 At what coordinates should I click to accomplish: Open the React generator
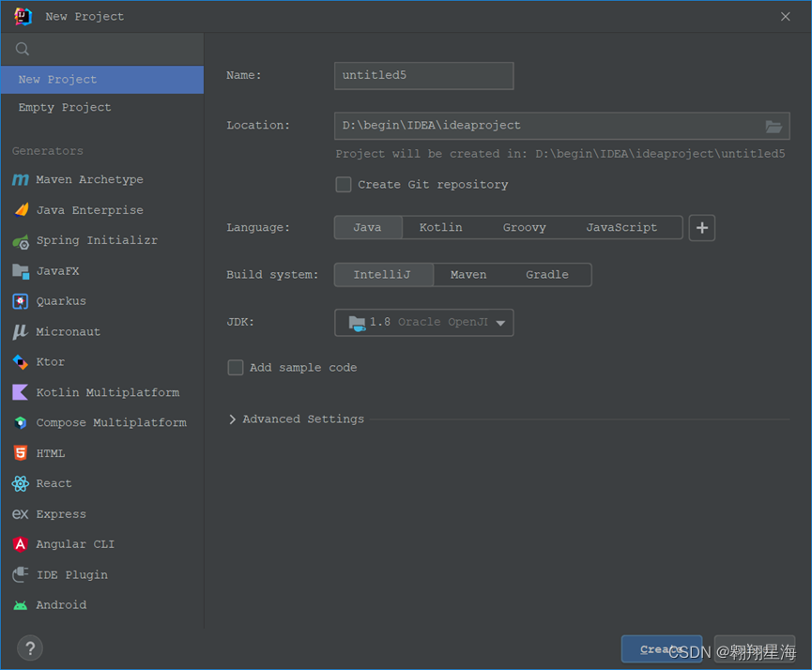click(54, 483)
